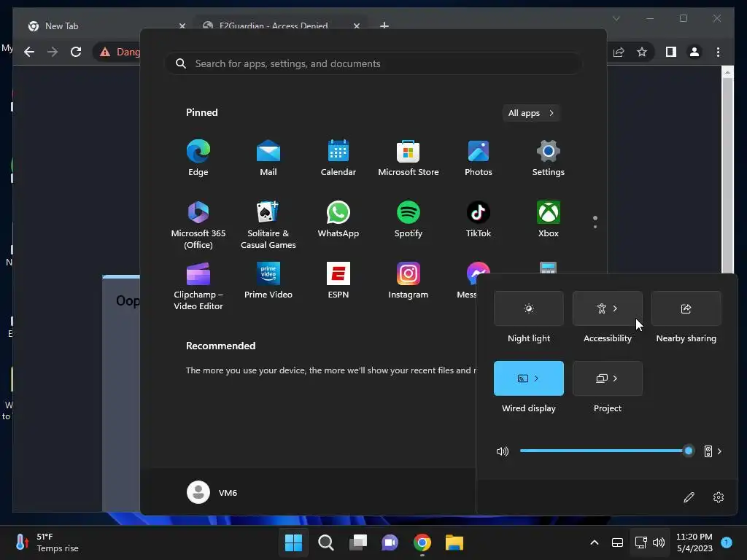Open Settings from the pinned apps
This screenshot has width=747, height=560.
coord(549,158)
